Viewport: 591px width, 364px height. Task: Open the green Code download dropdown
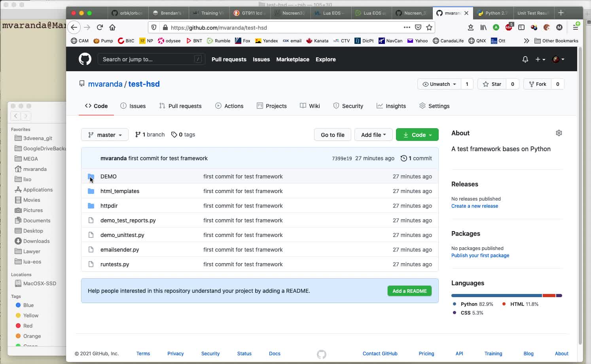pyautogui.click(x=417, y=135)
